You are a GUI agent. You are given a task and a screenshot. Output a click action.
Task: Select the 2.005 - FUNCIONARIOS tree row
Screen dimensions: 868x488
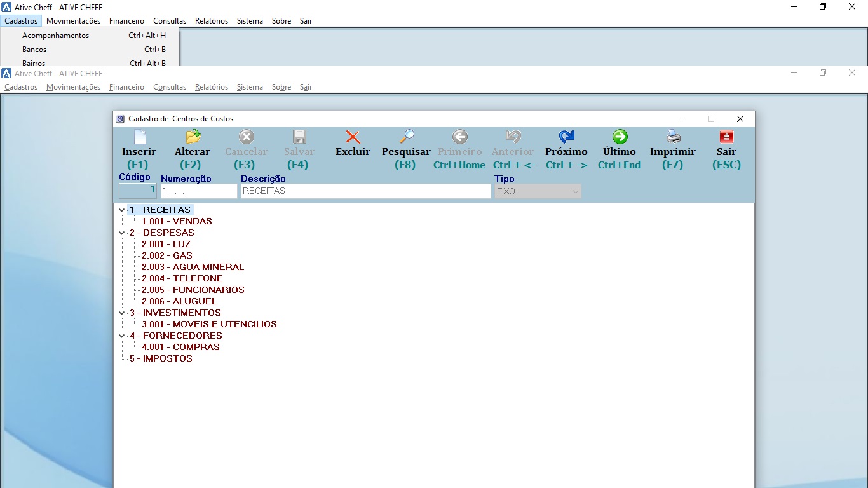click(x=193, y=290)
